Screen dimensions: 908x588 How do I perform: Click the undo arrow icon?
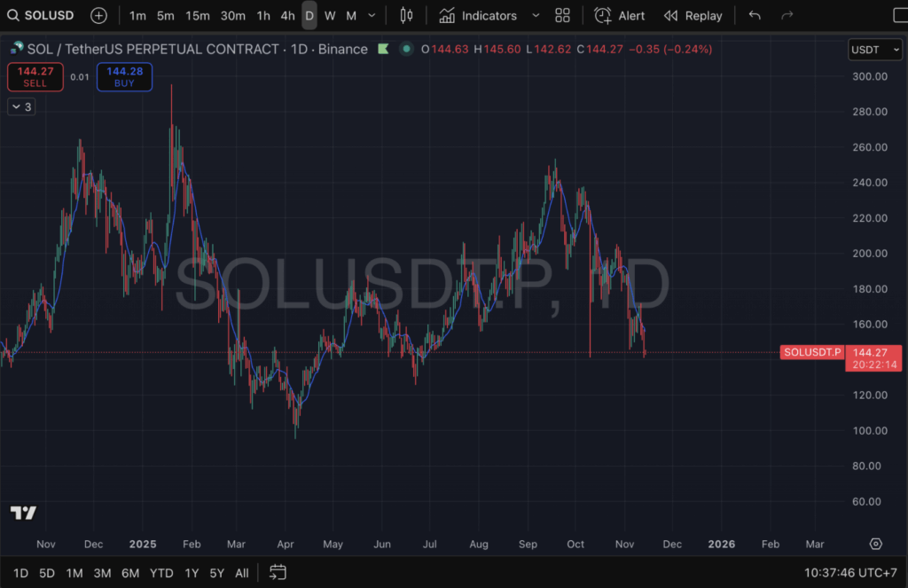tap(755, 16)
